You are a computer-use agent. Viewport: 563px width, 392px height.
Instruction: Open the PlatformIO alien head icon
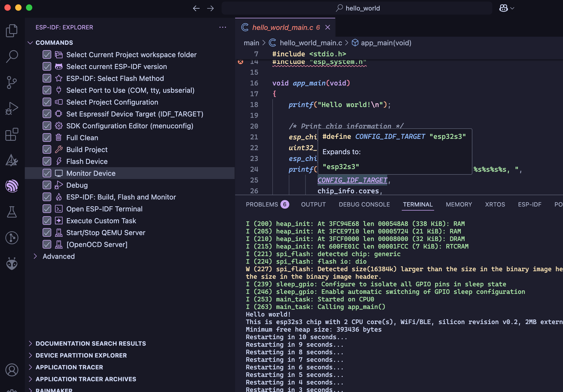12,264
